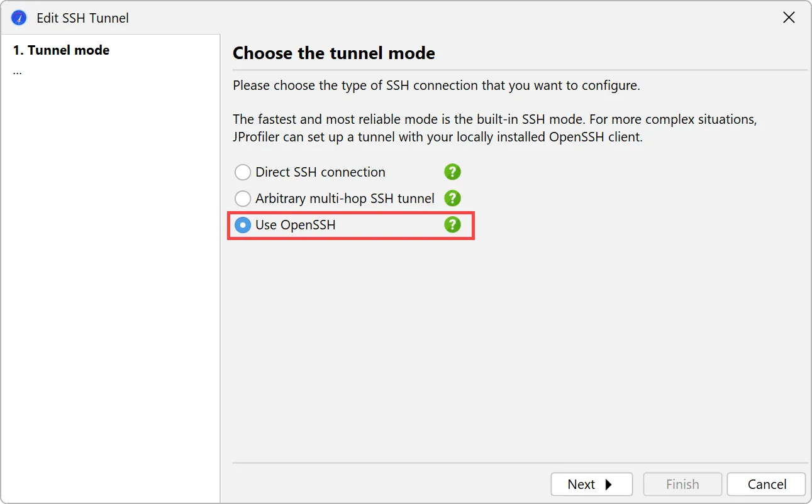Click the JProfiler app icon in title bar
Viewport: 812px width, 504px height.
coord(19,18)
